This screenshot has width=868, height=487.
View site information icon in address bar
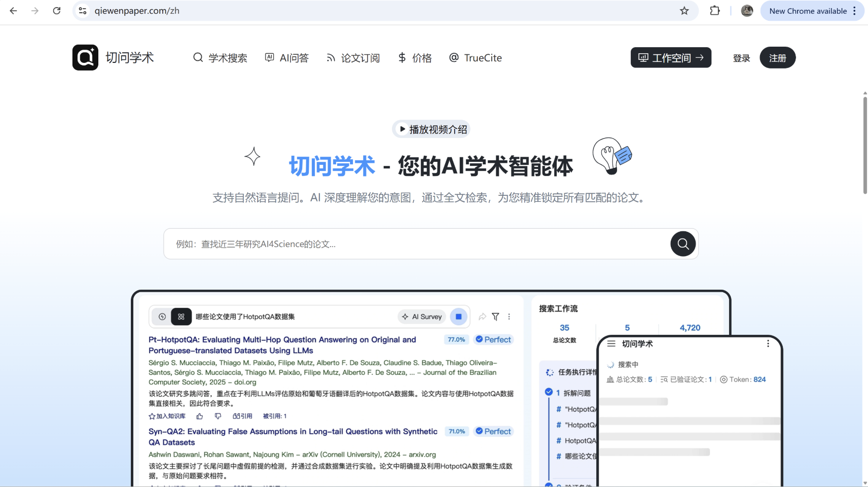click(x=83, y=11)
